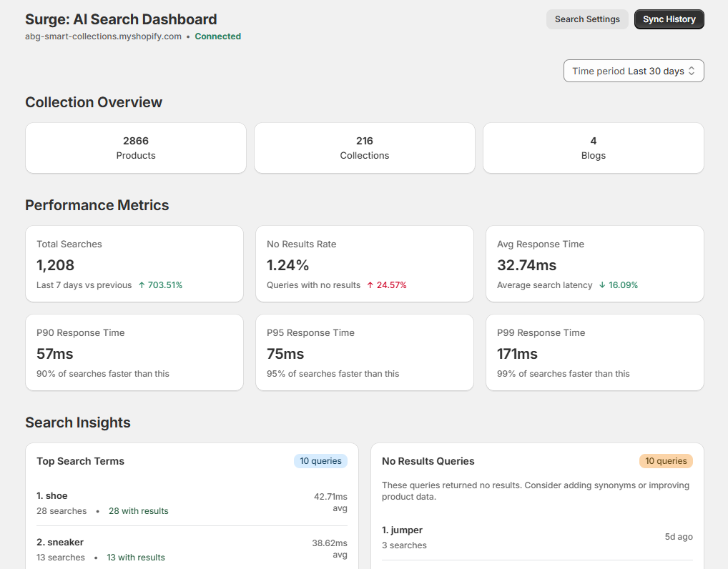Select the search term 1. shoe
The image size is (728, 569).
click(x=52, y=495)
